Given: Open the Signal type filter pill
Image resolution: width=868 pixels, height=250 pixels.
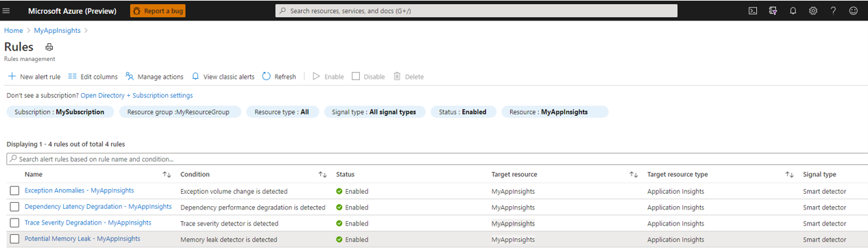Looking at the screenshot, I should 374,112.
